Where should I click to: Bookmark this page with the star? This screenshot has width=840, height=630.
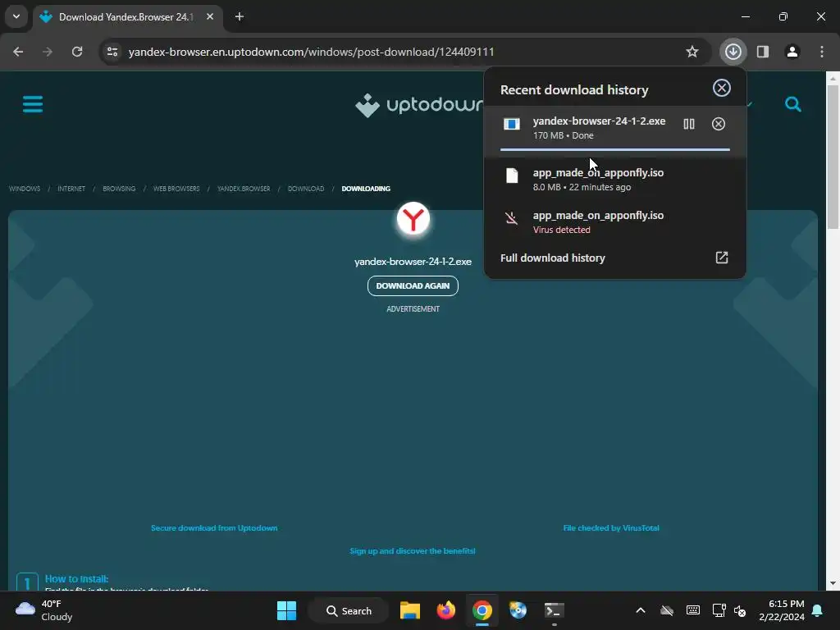692,52
